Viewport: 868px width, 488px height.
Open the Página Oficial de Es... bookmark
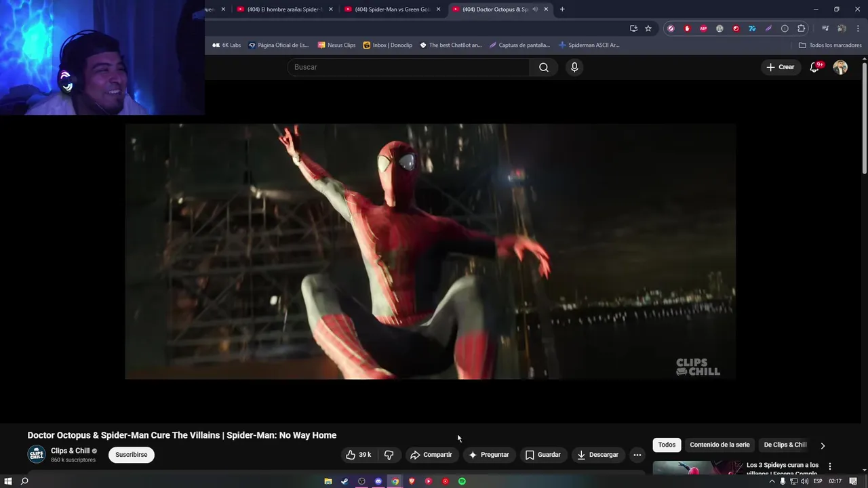[x=278, y=45]
